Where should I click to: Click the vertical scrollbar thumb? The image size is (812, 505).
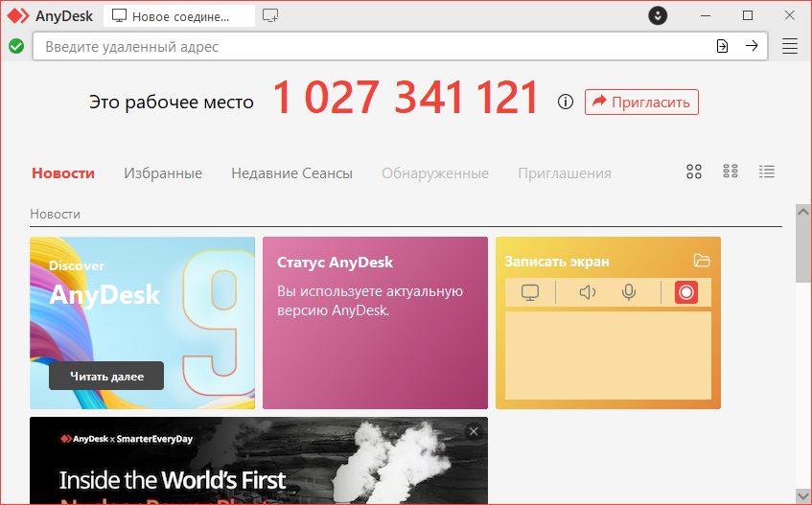click(803, 250)
